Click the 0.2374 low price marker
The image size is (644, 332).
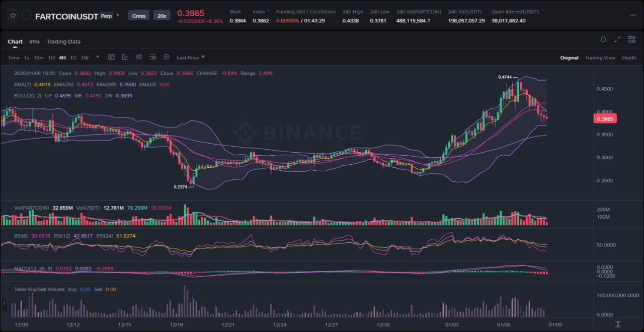[181, 187]
